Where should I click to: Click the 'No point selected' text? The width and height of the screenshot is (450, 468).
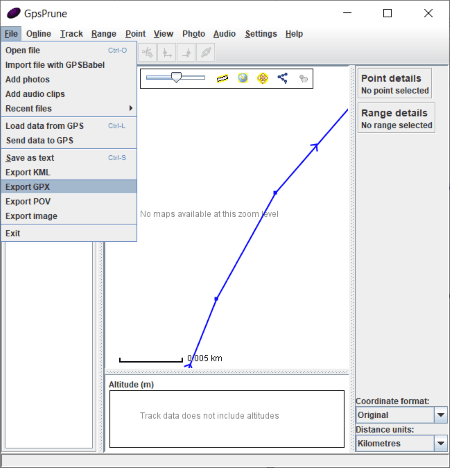tap(395, 91)
